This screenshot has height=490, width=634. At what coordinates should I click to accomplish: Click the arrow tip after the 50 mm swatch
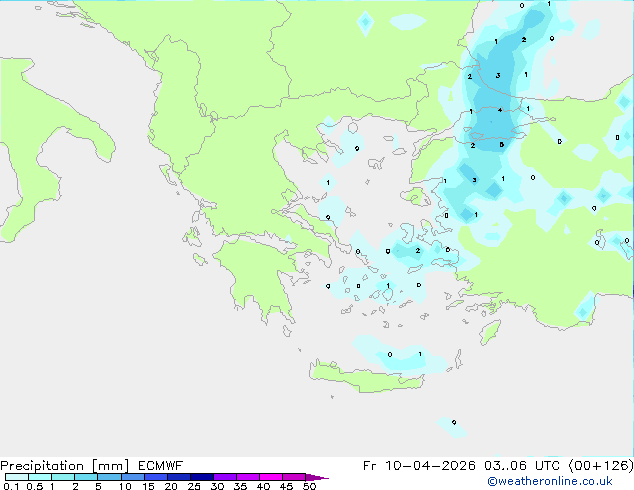(x=318, y=477)
